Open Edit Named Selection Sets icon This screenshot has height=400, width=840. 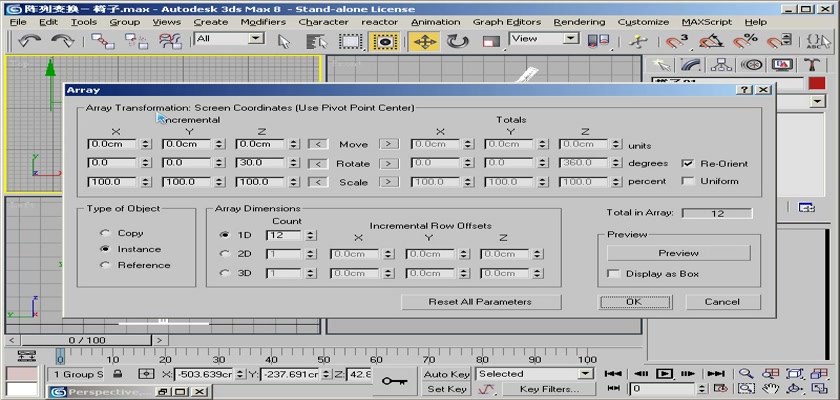tap(818, 41)
